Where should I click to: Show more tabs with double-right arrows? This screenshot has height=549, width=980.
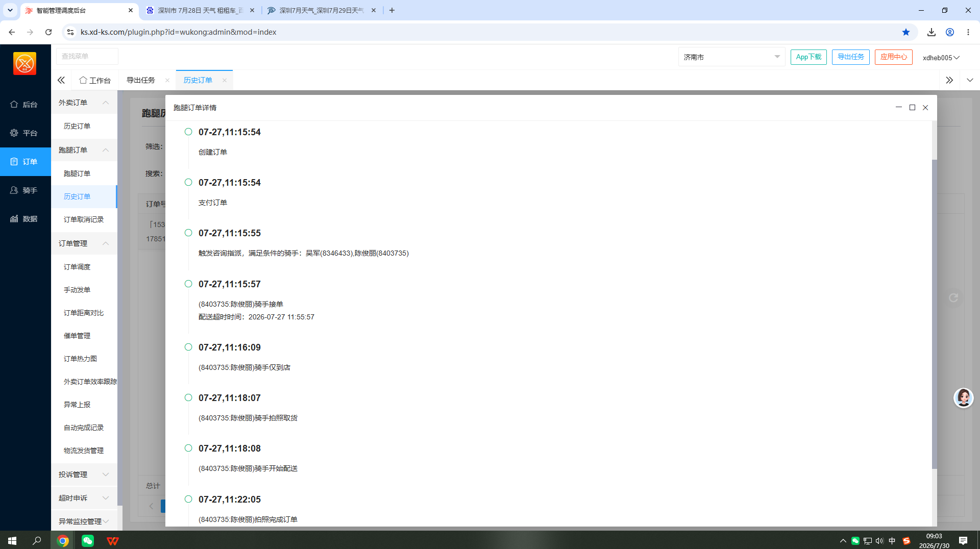949,80
